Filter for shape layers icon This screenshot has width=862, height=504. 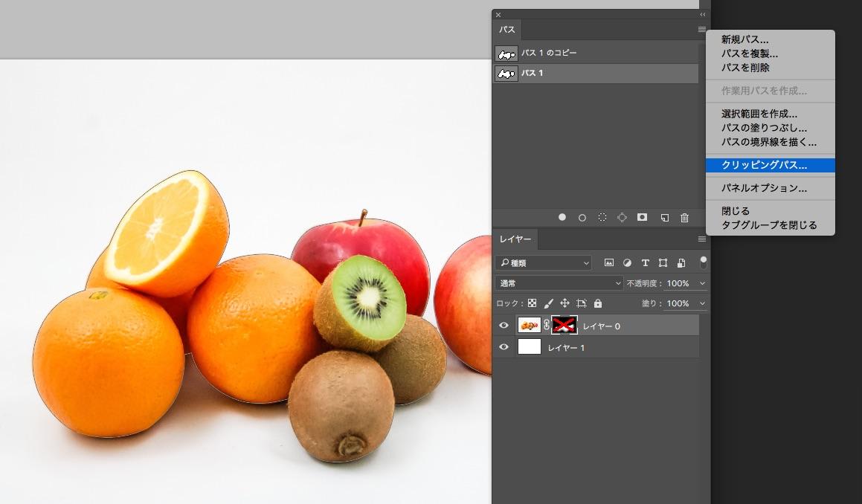pos(663,262)
